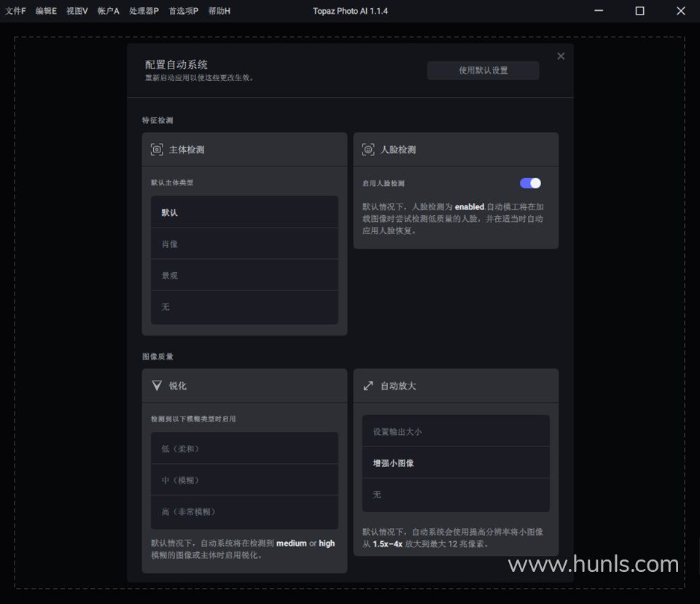Click the 锐化 card title

[x=178, y=386]
